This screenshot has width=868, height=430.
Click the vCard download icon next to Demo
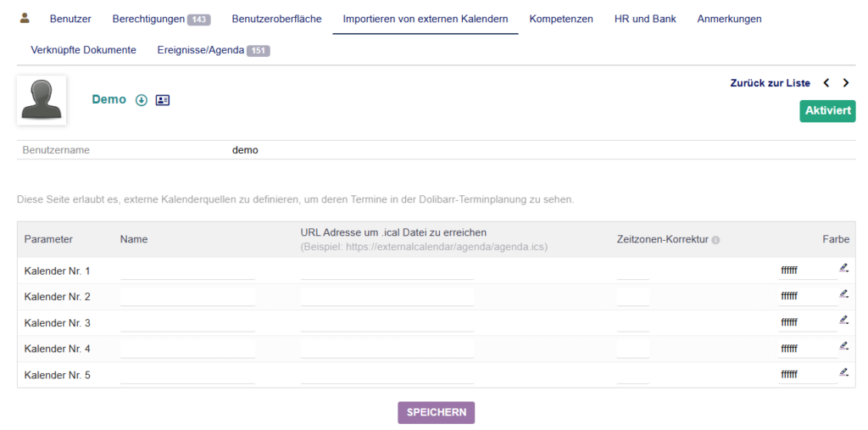click(x=142, y=100)
